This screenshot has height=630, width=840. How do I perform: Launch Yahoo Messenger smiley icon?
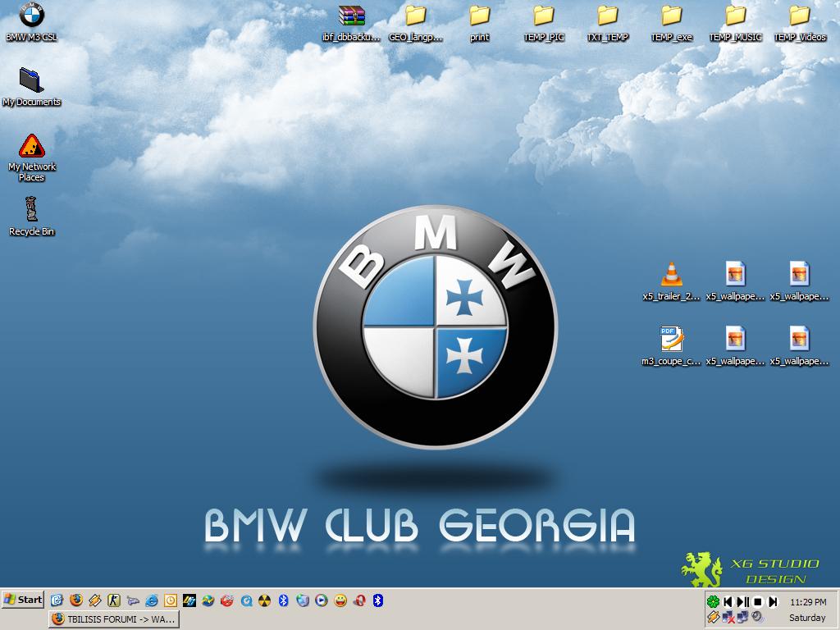[x=340, y=600]
